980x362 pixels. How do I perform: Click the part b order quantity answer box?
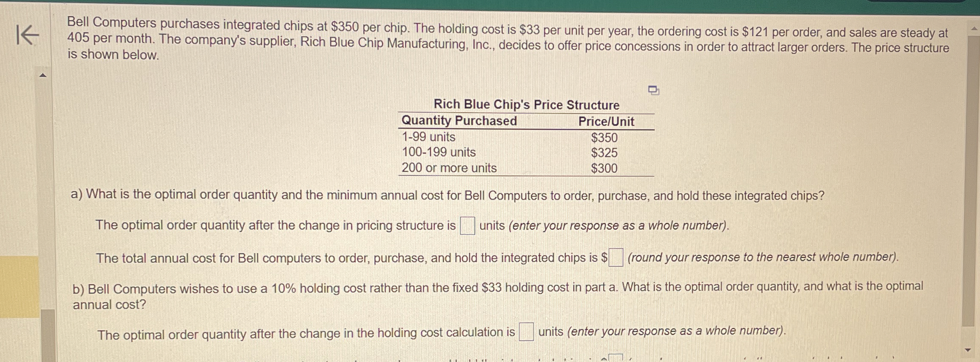click(x=527, y=331)
